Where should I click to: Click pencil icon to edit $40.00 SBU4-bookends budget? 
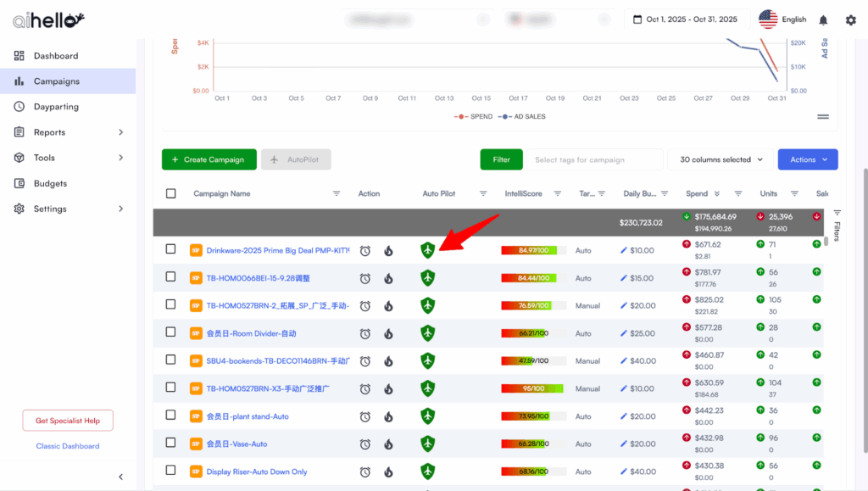[624, 361]
